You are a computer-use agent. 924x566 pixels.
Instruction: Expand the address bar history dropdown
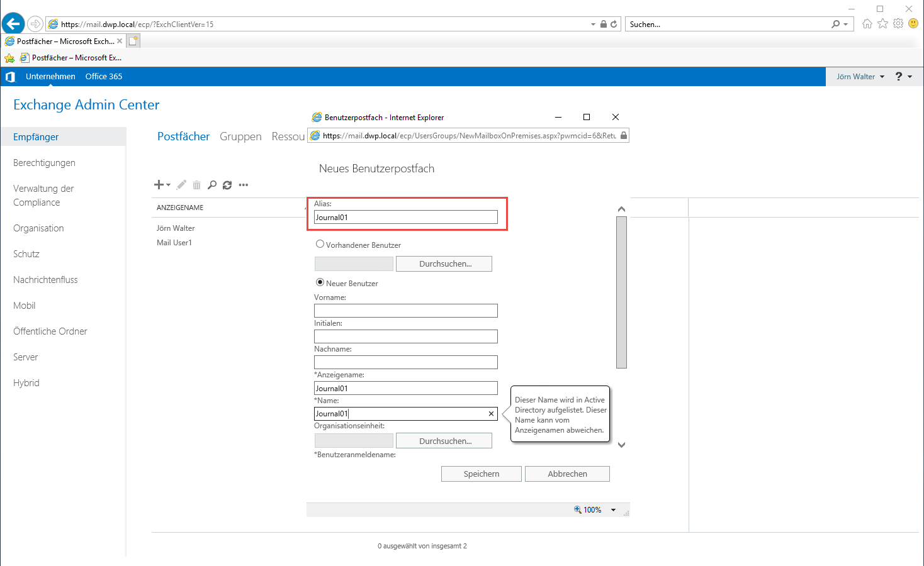[593, 25]
